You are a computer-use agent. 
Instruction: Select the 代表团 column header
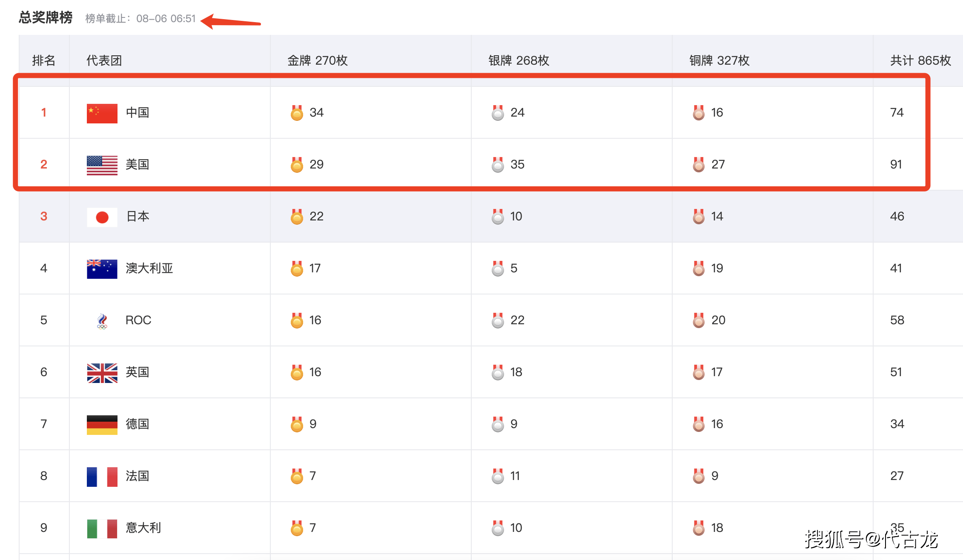tap(104, 60)
